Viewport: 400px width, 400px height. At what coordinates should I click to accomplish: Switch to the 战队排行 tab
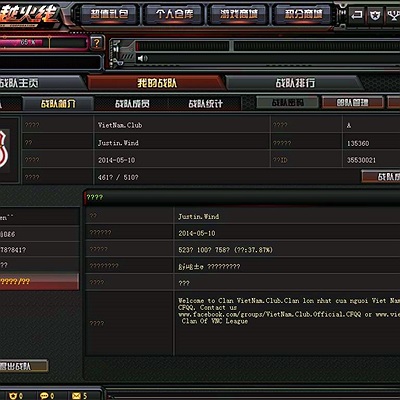click(295, 83)
